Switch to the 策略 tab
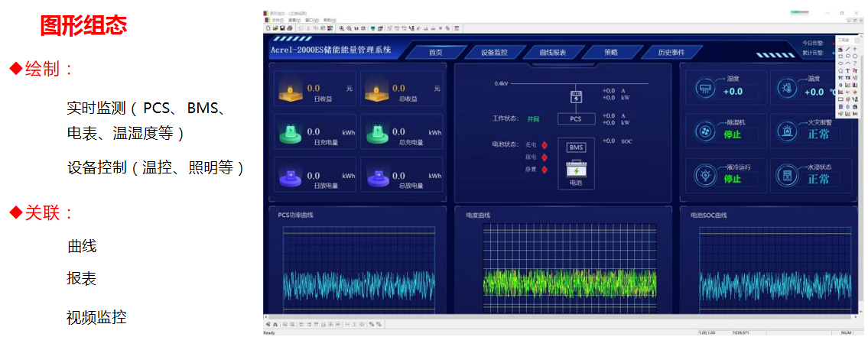 point(610,53)
